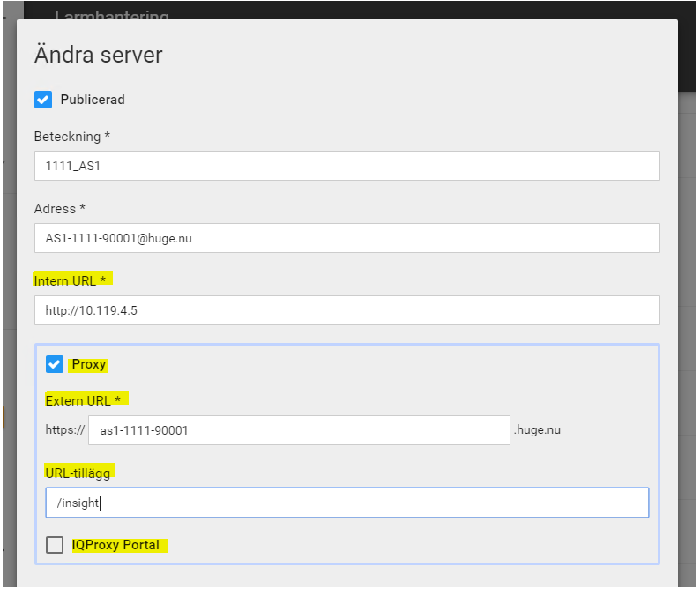
Task: Click the 'Extern URL *' label
Action: point(83,400)
